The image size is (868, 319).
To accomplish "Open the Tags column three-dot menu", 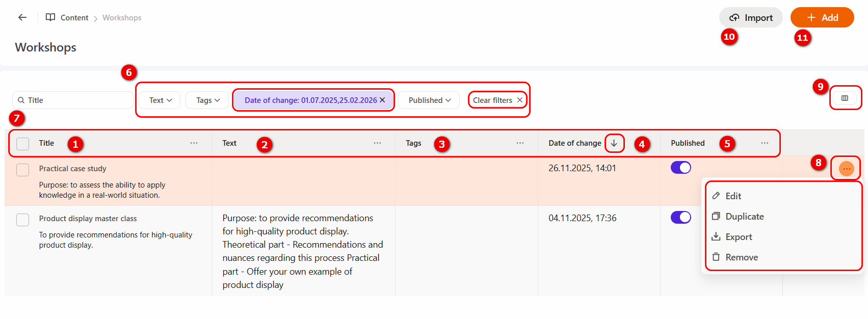I will click(x=520, y=143).
